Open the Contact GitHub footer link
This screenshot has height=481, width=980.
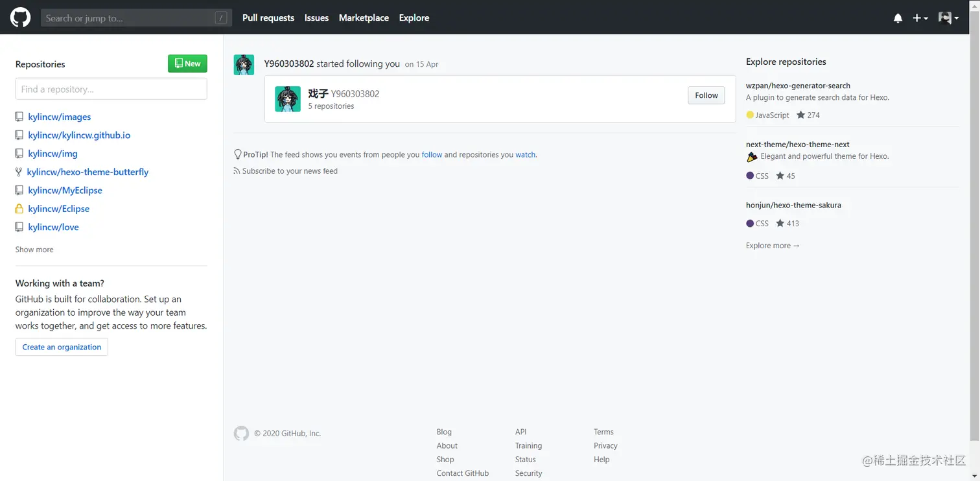463,473
